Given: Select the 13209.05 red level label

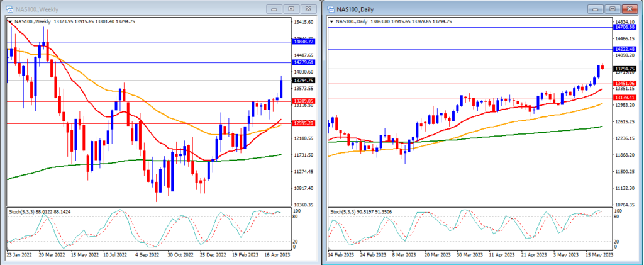Looking at the screenshot, I should (304, 101).
